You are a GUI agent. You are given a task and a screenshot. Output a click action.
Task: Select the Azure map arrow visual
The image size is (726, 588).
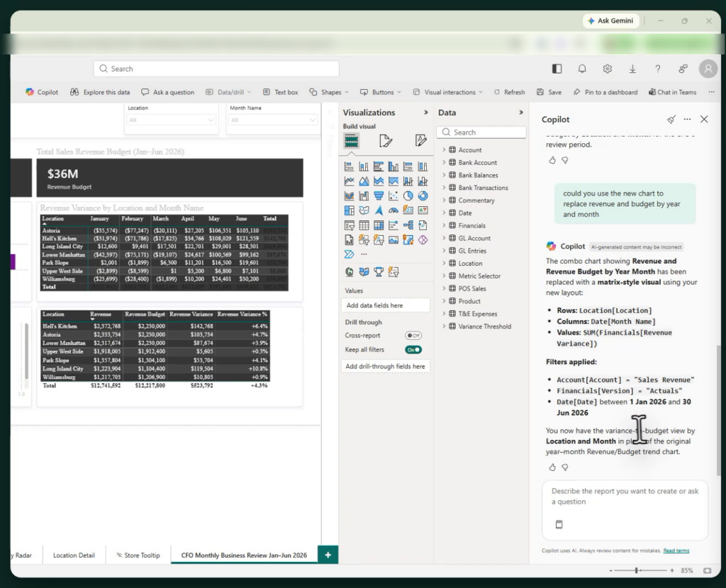tap(379, 210)
